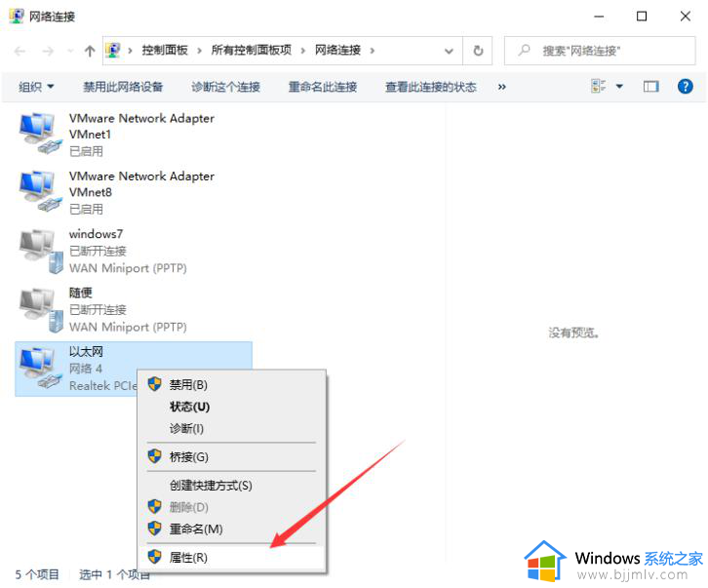The width and height of the screenshot is (708, 588).
Task: Choose 删除(D) from context menu
Action: (232, 507)
